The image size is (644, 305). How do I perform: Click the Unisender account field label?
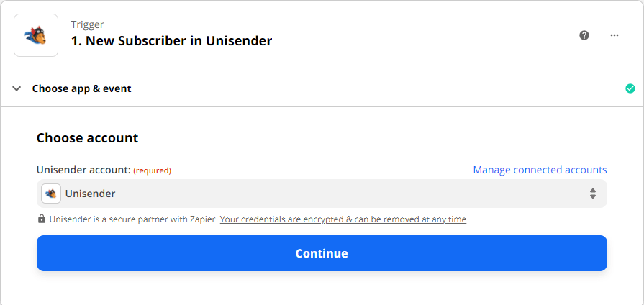(83, 170)
